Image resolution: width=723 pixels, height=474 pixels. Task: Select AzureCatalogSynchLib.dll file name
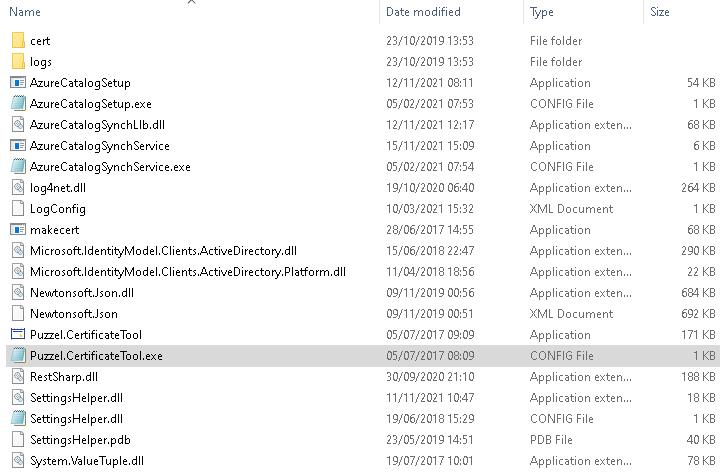point(97,125)
